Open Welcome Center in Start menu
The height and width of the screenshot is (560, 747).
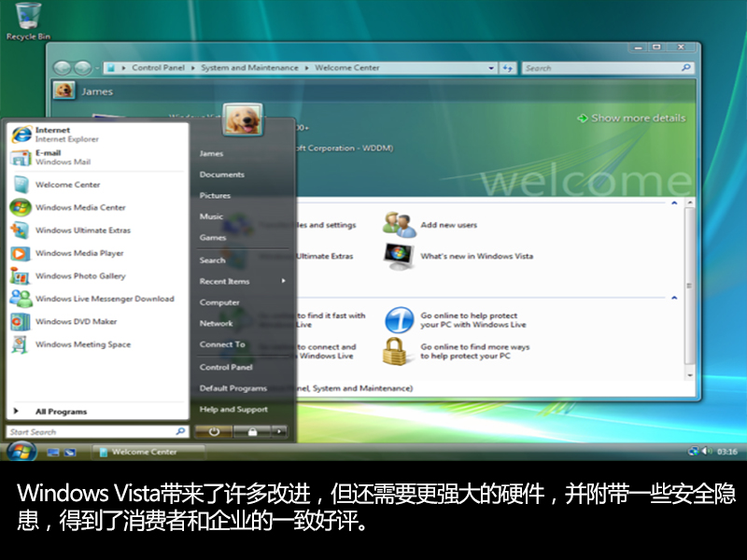[x=98, y=184]
